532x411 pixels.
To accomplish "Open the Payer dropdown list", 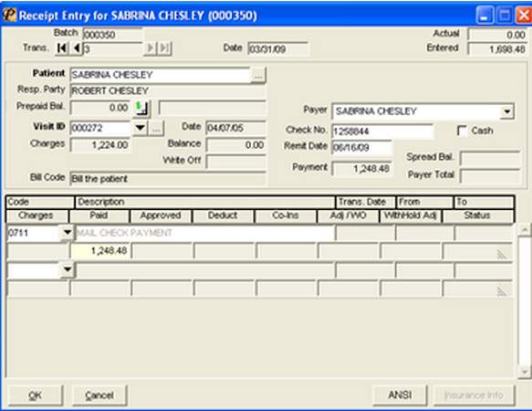I will [x=506, y=111].
